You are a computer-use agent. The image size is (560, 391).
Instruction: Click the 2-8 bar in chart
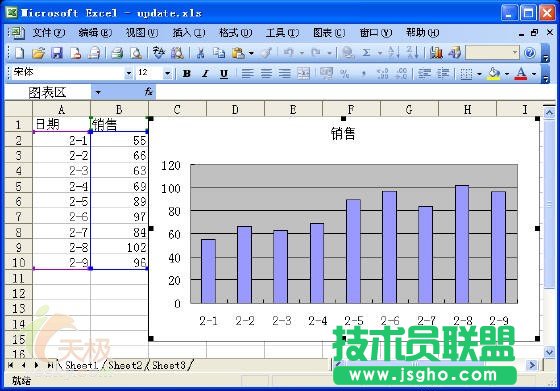(462, 244)
